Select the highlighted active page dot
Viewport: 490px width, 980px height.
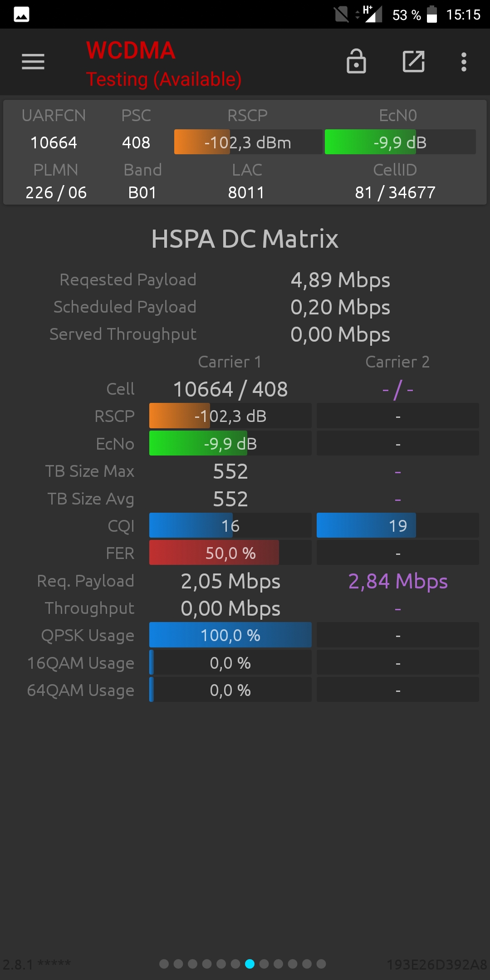pos(250,964)
